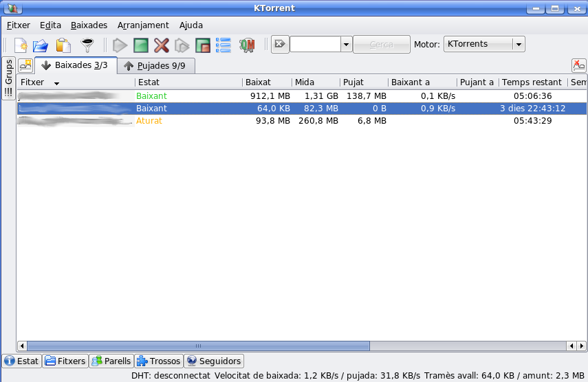Sort by the Mida column header
Viewport: 588px width, 382px height.
pyautogui.click(x=316, y=82)
